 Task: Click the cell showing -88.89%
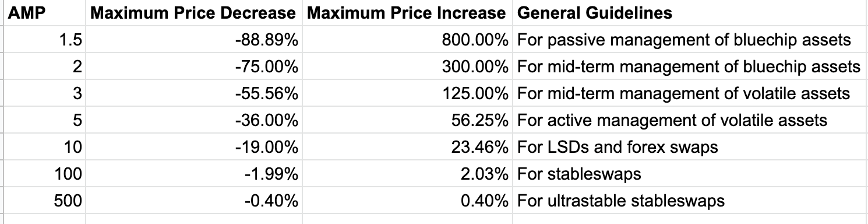tap(194, 40)
